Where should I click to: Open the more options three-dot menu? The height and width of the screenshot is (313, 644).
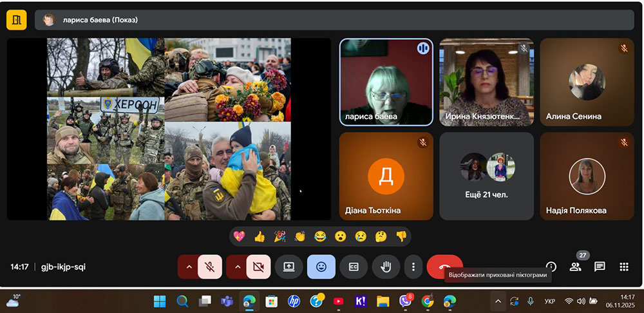413,267
